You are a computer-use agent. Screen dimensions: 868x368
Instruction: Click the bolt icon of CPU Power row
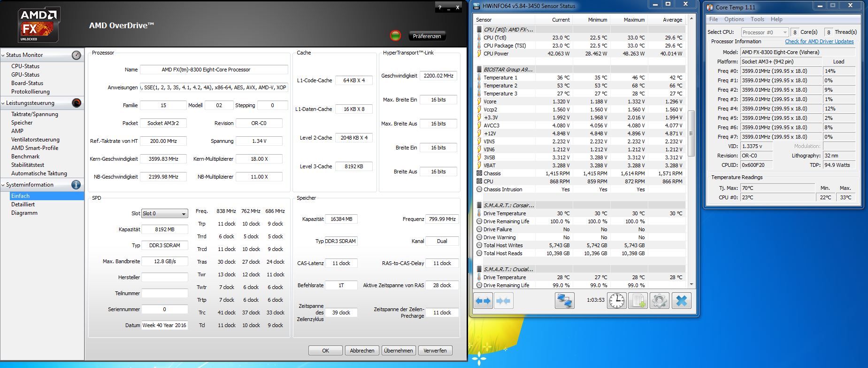pyautogui.click(x=479, y=54)
